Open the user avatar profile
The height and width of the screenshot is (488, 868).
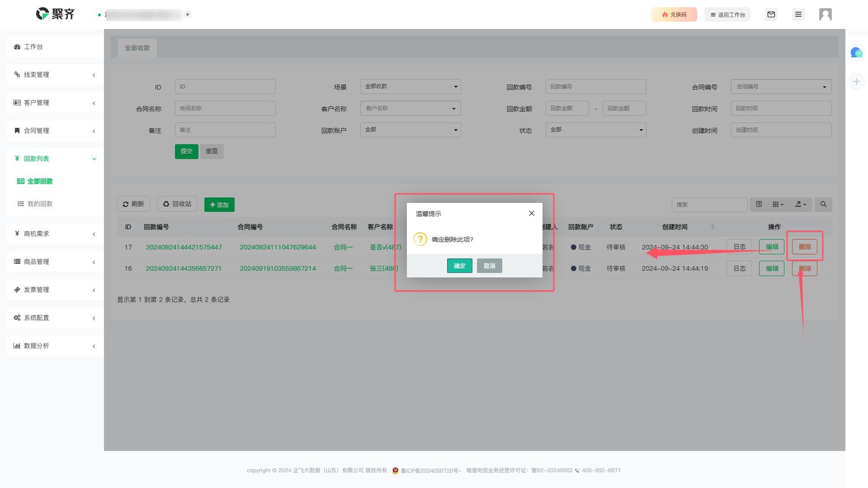(826, 14)
